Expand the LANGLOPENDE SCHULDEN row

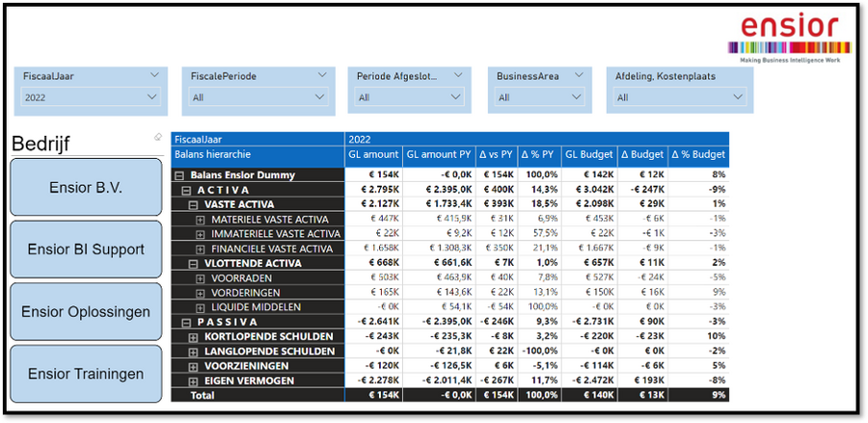click(x=193, y=352)
